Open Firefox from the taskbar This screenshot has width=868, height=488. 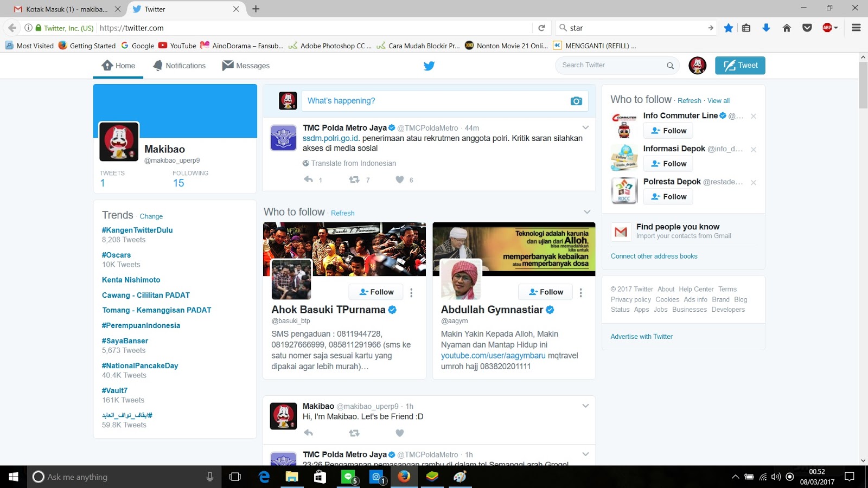404,477
